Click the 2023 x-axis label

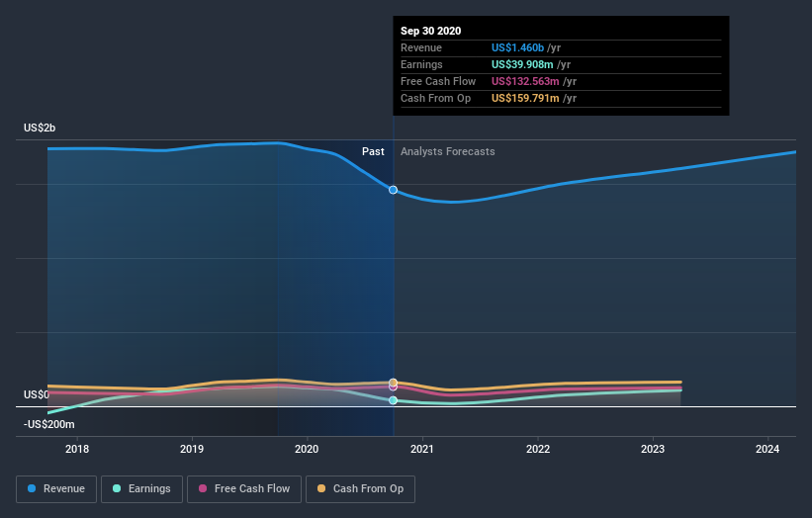653,449
